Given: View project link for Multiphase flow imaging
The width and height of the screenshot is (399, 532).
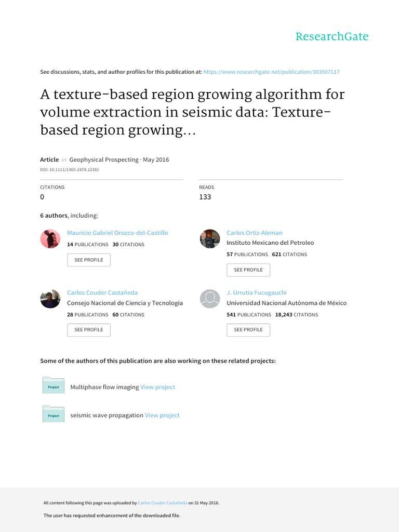Looking at the screenshot, I should 158,387.
